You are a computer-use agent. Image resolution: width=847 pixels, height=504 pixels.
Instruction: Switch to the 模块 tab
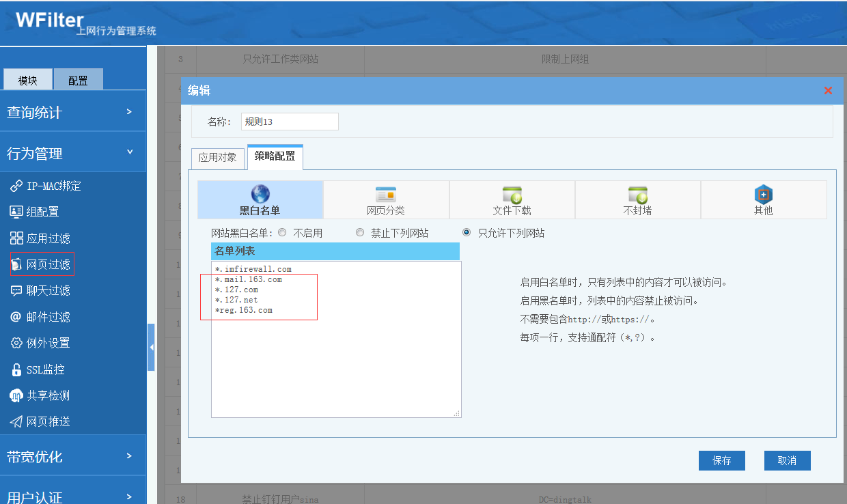pos(28,80)
